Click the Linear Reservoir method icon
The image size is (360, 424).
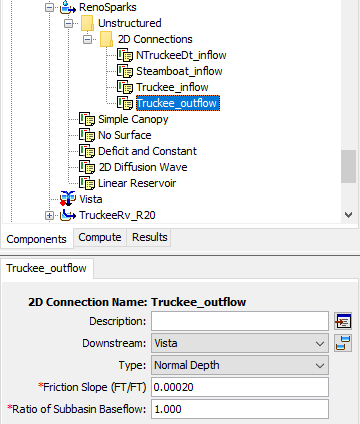coord(87,183)
